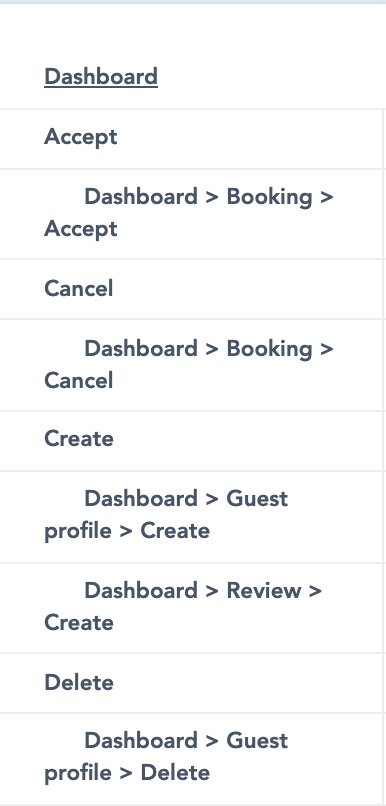Click Guest in the Guest profile Delete path
Screen dimensions: 386x806
tap(257, 741)
